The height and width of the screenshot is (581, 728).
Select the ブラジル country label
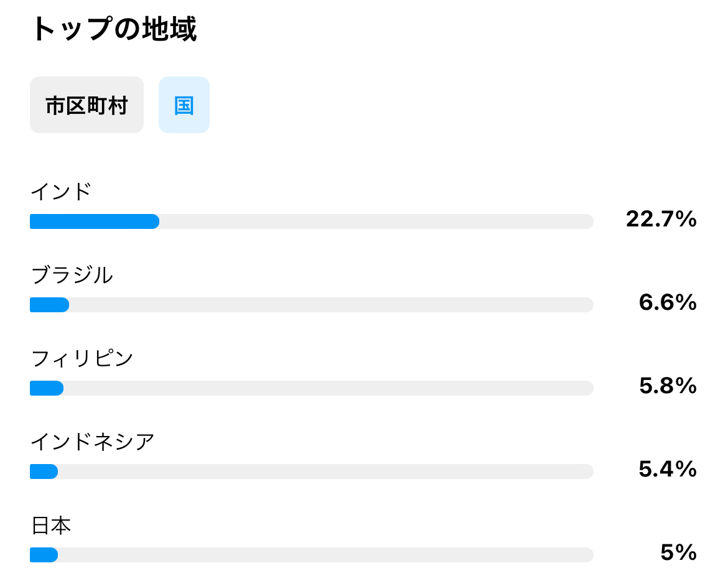point(72,275)
